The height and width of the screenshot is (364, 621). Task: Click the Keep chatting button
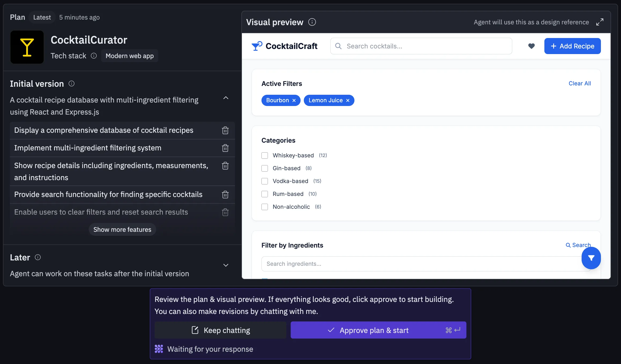(220, 330)
